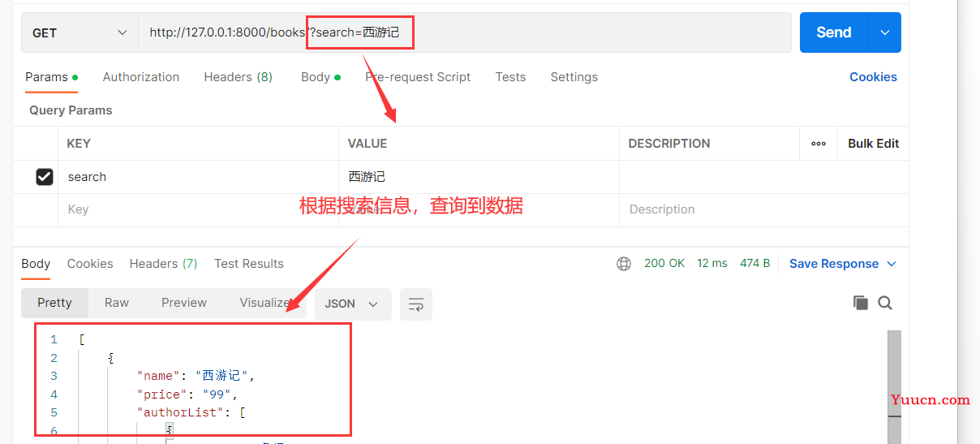
Task: Click the "name": "西游记" response line
Action: click(x=196, y=376)
